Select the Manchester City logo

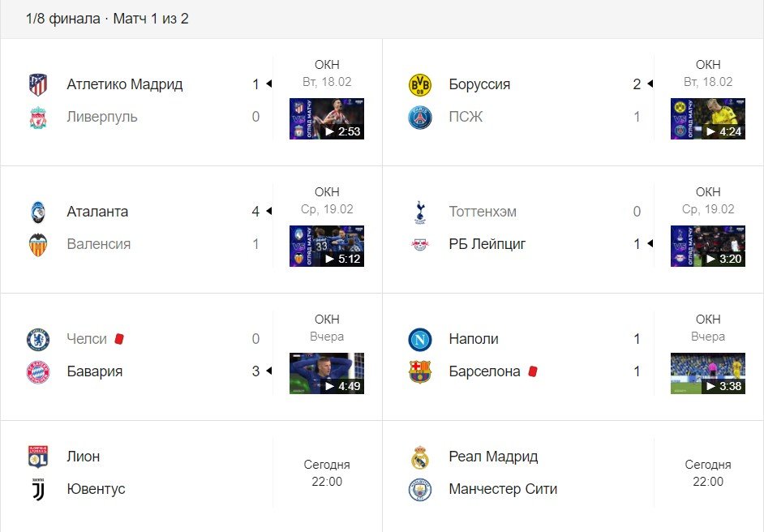(x=420, y=489)
